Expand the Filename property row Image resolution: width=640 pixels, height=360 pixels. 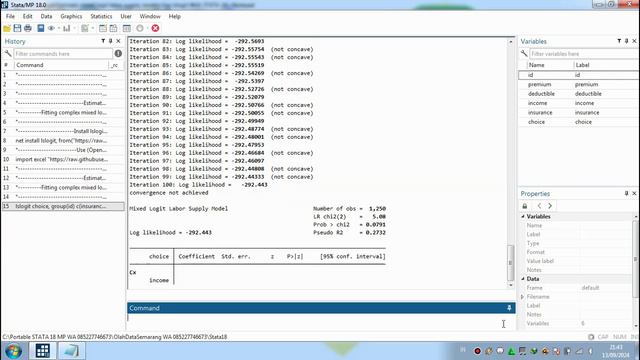tap(522, 297)
